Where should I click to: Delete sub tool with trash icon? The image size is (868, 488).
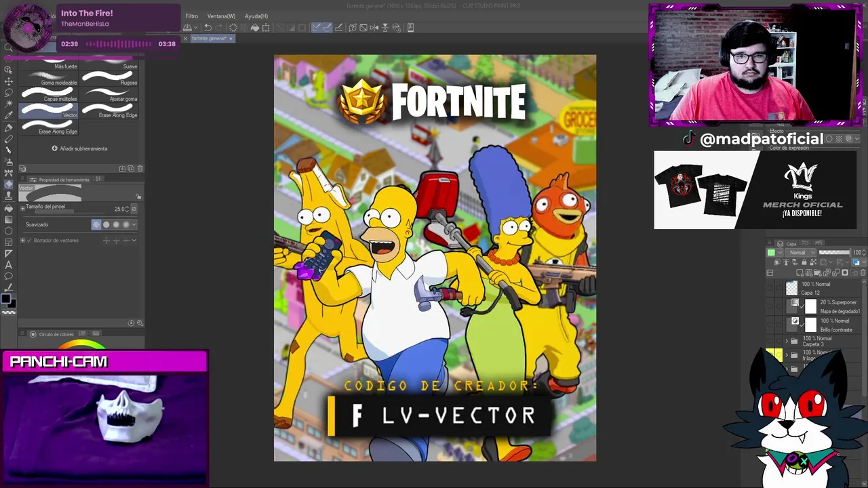coord(140,169)
